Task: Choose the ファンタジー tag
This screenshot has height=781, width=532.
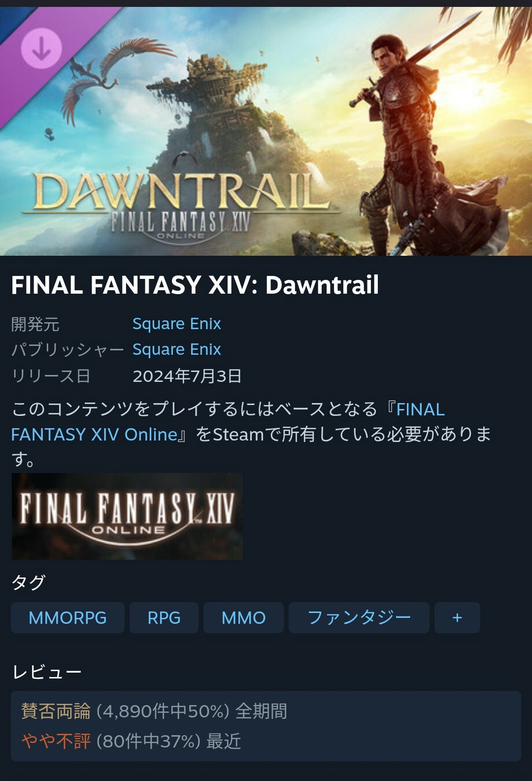Action: pyautogui.click(x=359, y=617)
